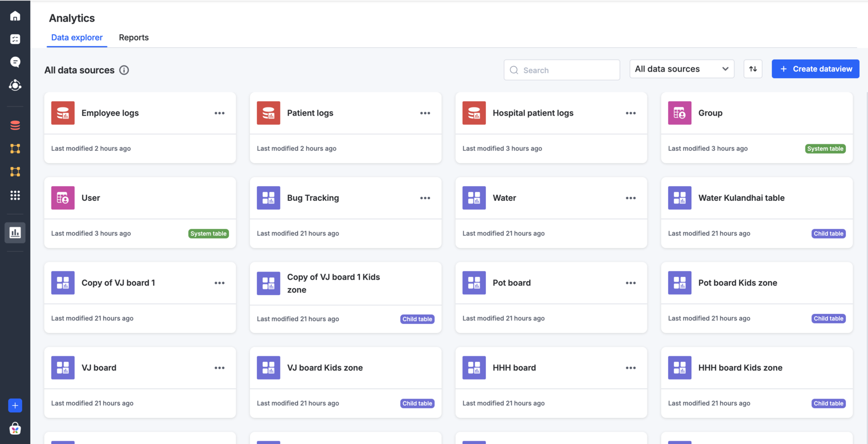Viewport: 868px width, 444px height.
Task: Open more options for HHH board
Action: pyautogui.click(x=631, y=368)
